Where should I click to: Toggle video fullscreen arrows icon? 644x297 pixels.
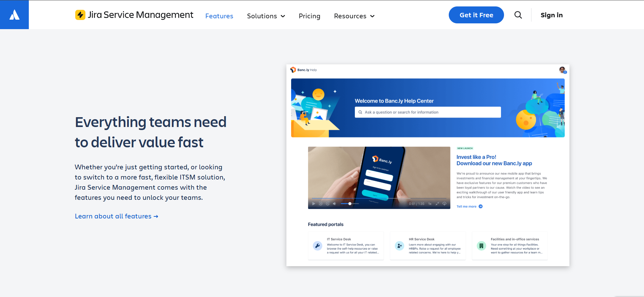pyautogui.click(x=437, y=204)
